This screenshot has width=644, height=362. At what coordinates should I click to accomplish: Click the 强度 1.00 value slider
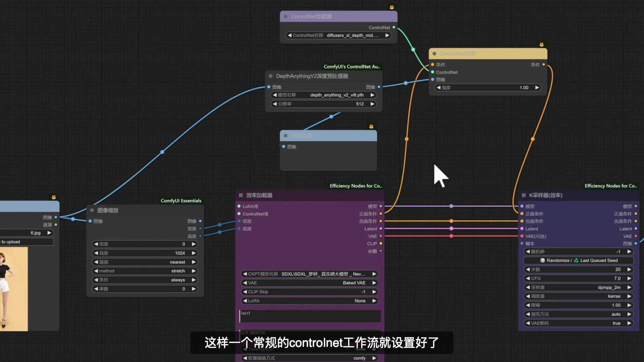click(487, 88)
